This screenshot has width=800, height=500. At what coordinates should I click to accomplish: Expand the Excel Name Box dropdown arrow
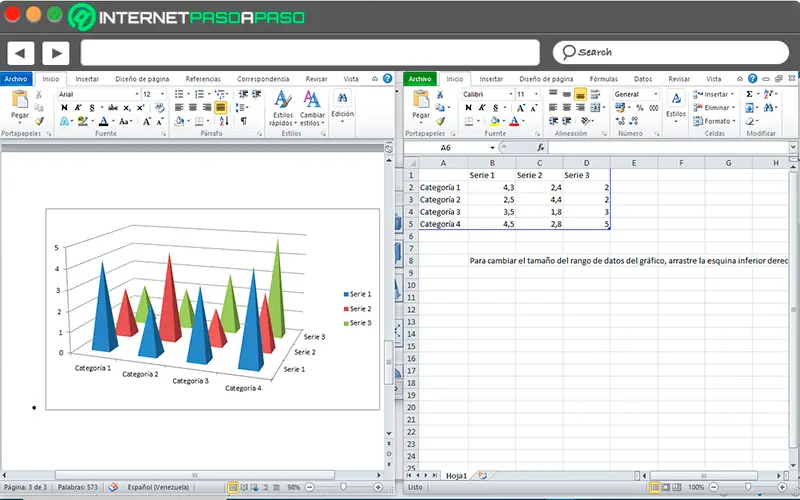click(491, 147)
